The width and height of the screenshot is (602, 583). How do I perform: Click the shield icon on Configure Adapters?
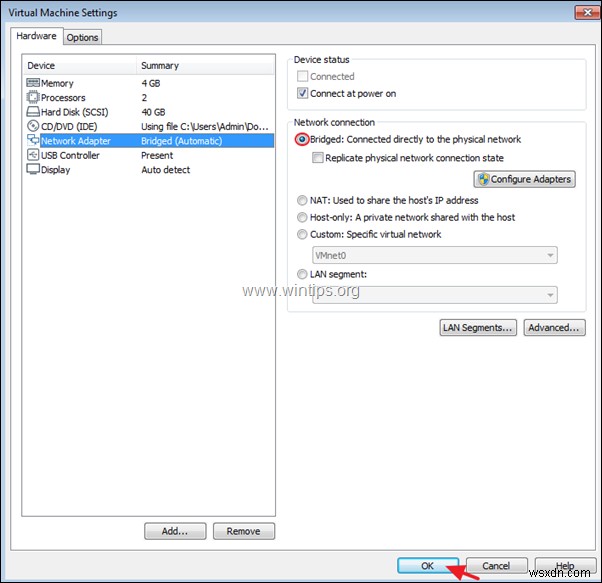[484, 179]
